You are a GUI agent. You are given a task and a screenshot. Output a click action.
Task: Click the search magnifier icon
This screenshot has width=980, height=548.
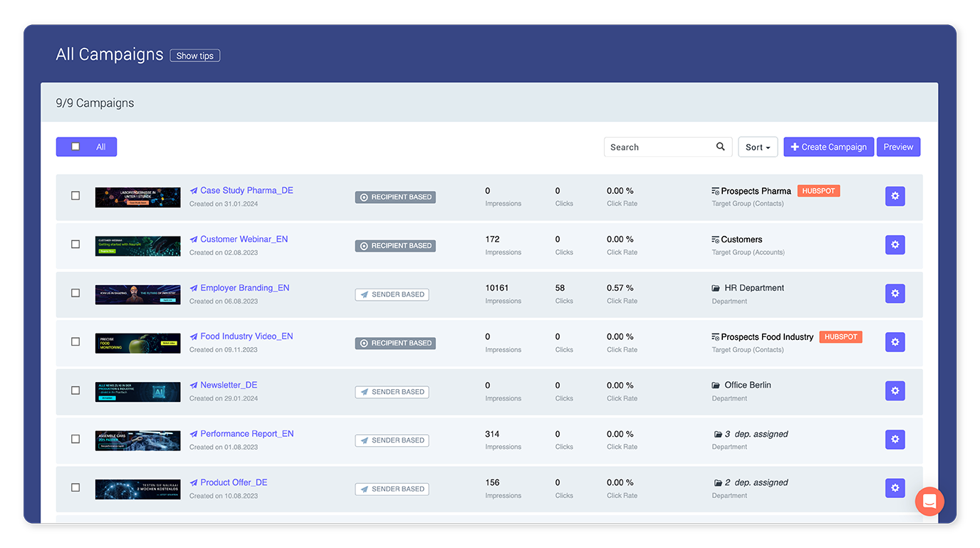tap(720, 147)
